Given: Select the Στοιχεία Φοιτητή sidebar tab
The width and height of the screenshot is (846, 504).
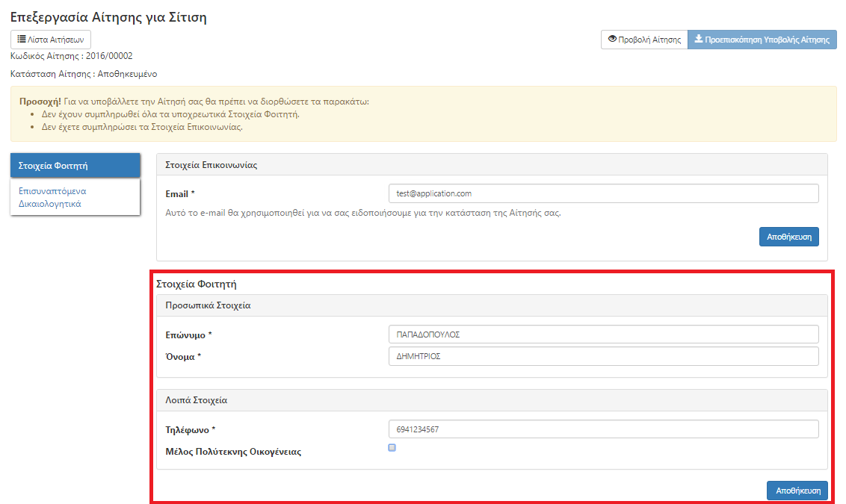Looking at the screenshot, I should point(75,166).
